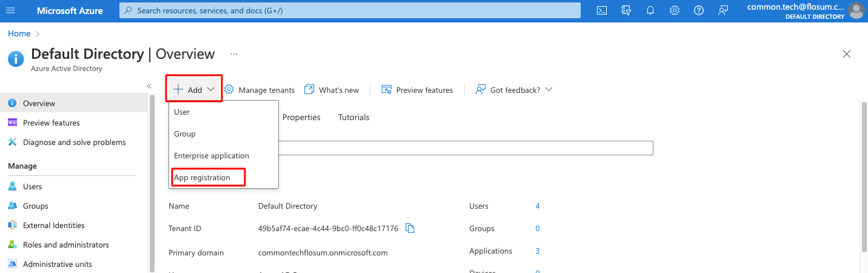
Task: Click the Help question mark icon
Action: point(698,10)
